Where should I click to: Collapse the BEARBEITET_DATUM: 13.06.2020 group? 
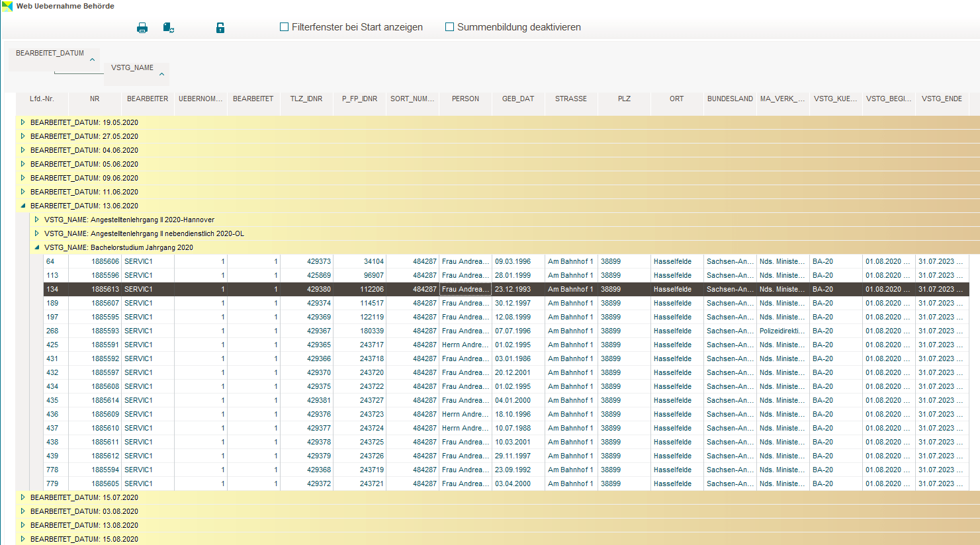point(22,206)
